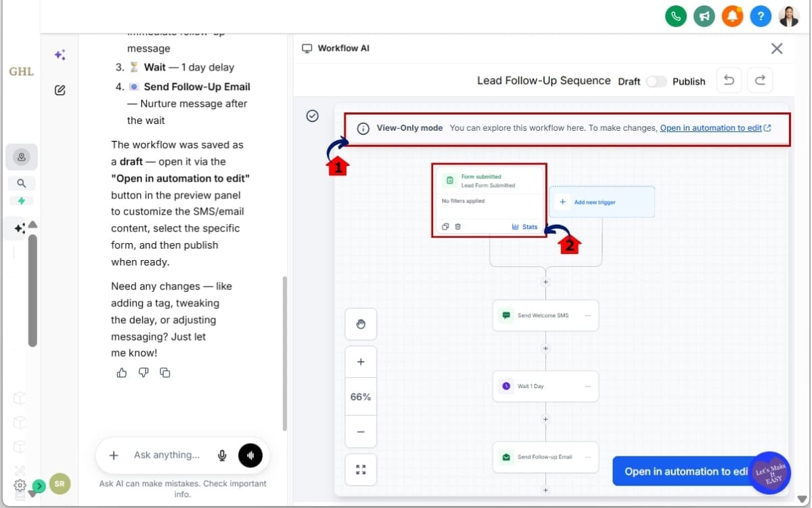This screenshot has width=812, height=508.
Task: Select the Wait 1 Day node
Action: click(x=545, y=386)
